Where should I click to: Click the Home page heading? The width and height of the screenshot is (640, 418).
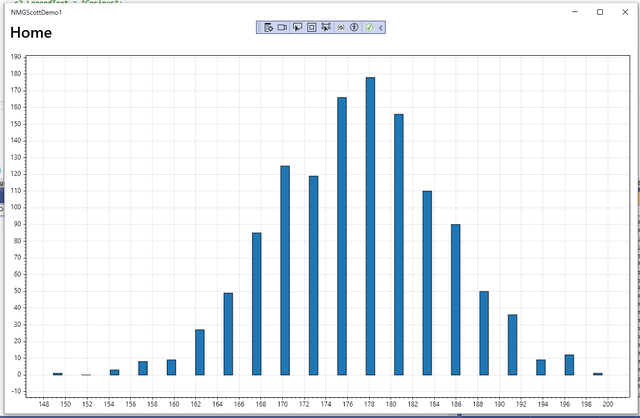coord(31,33)
